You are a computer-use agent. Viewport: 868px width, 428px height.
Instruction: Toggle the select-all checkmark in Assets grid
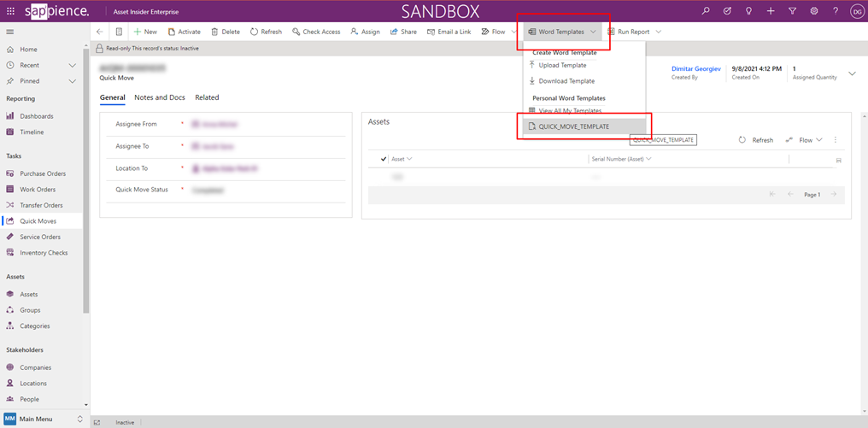point(384,159)
